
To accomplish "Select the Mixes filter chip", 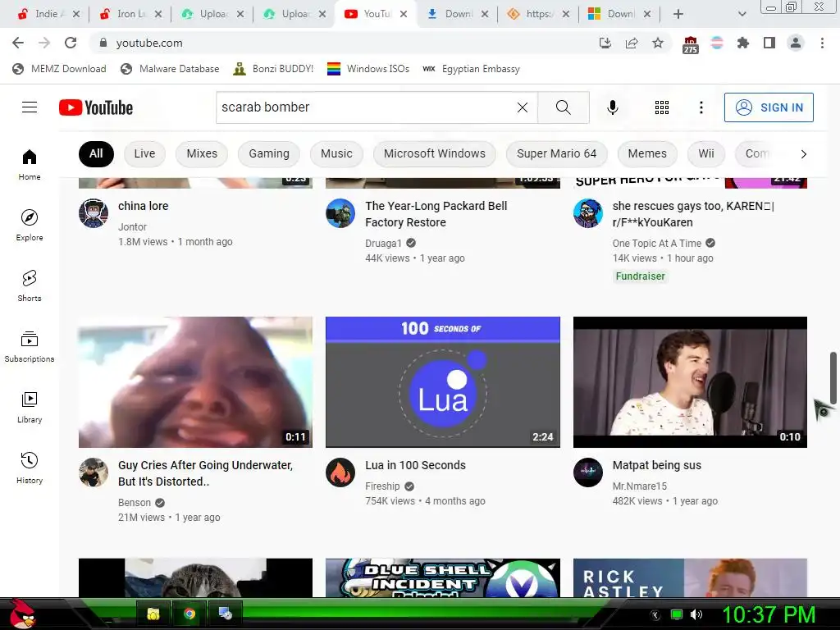I will 202,153.
